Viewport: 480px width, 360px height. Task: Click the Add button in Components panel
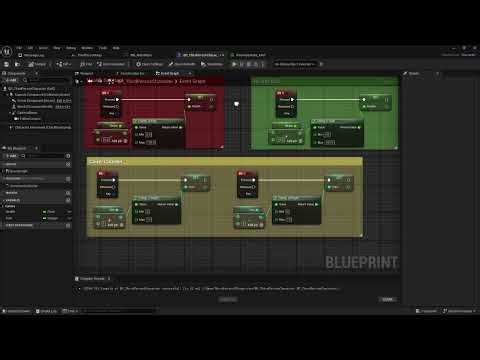click(10, 80)
